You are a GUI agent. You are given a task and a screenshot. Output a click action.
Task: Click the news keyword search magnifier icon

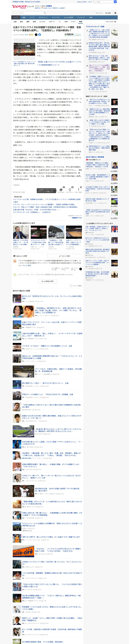[45, 13]
